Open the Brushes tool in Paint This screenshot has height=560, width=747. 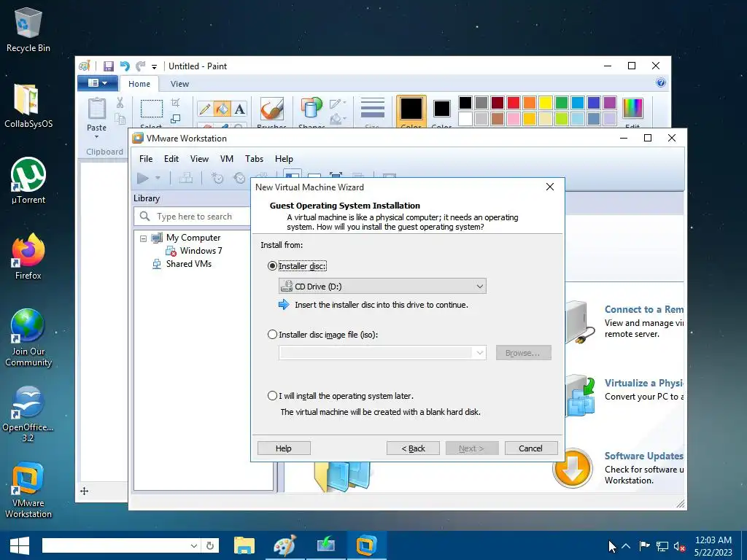[271, 109]
